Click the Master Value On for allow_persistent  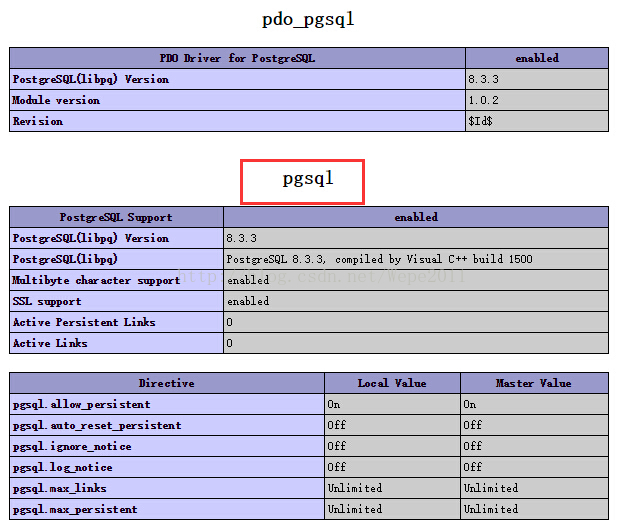[470, 404]
